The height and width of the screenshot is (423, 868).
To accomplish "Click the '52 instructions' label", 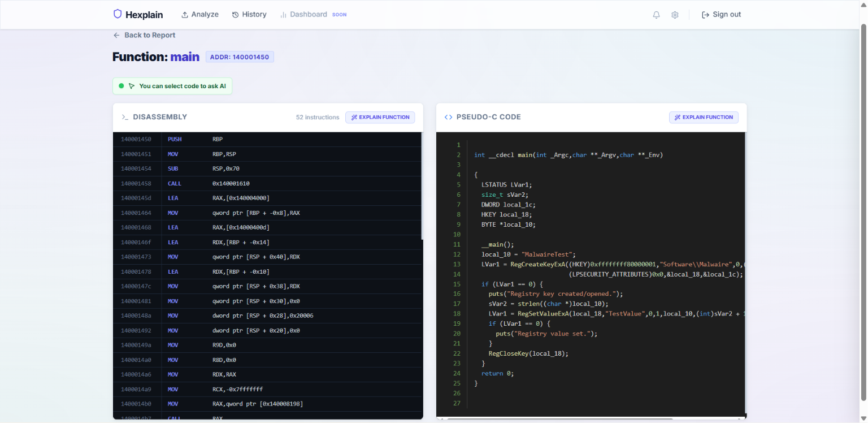I will click(318, 117).
